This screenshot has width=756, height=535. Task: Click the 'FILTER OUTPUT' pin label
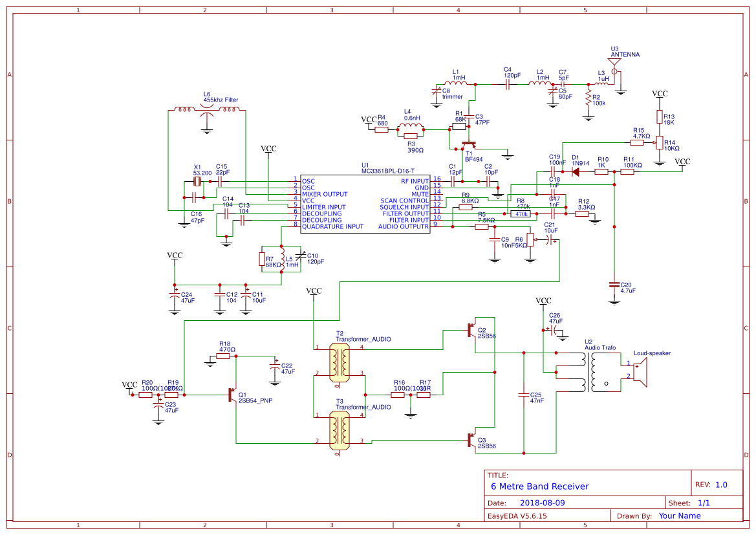click(405, 213)
